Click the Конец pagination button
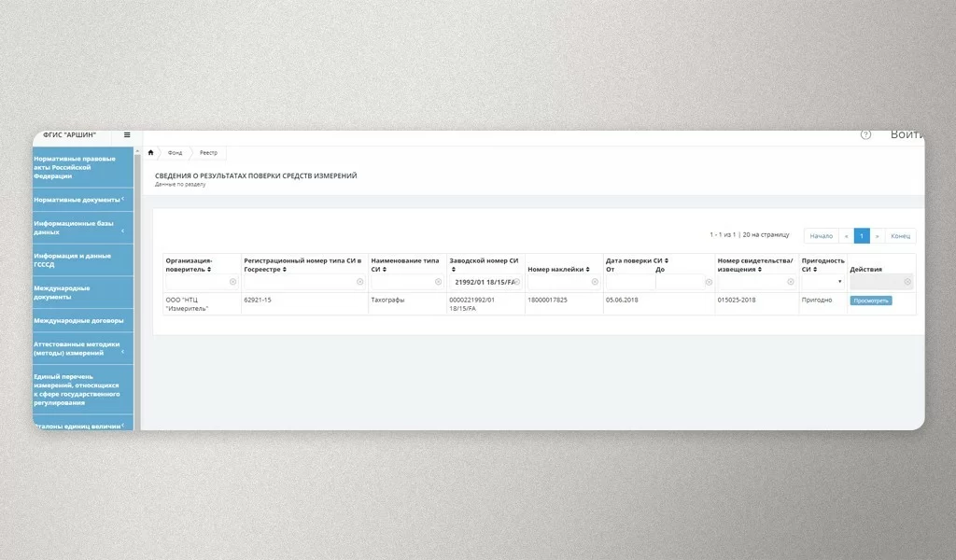956x560 pixels. [900, 236]
